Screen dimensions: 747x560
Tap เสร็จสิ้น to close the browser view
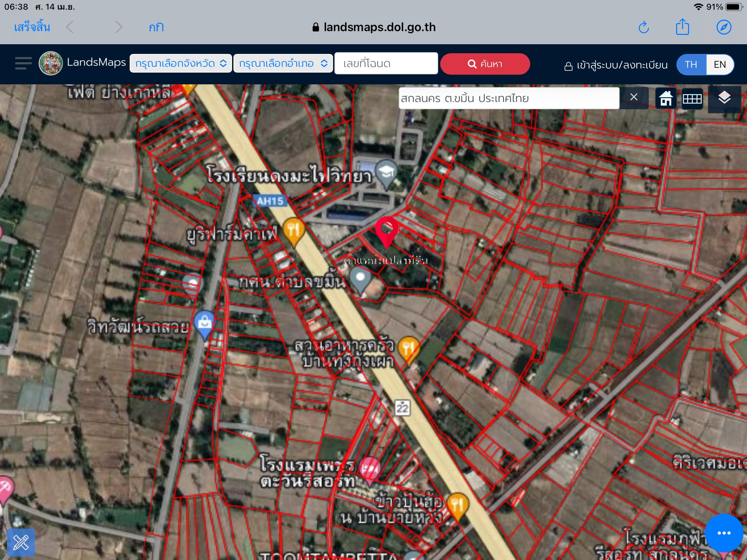coord(32,27)
